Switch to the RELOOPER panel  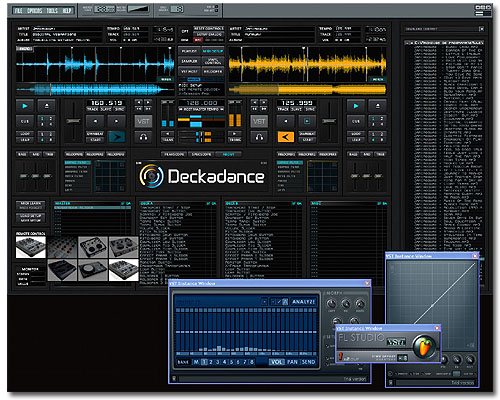coord(212,71)
